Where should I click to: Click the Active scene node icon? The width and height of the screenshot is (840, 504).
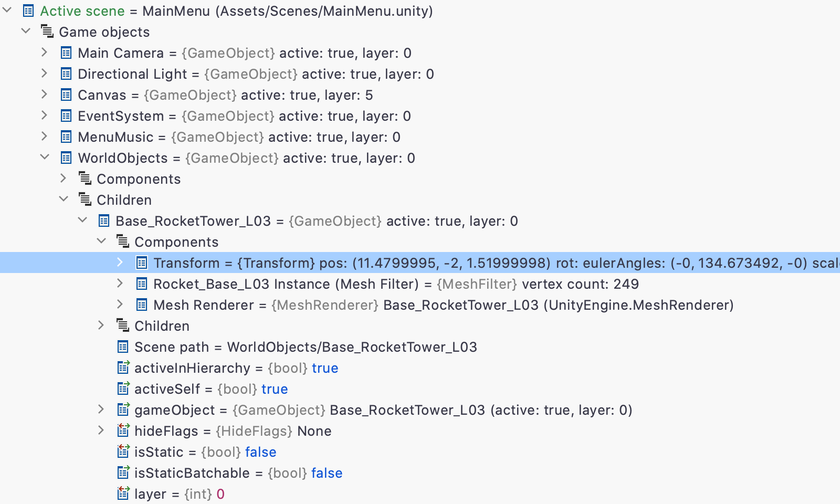(28, 11)
